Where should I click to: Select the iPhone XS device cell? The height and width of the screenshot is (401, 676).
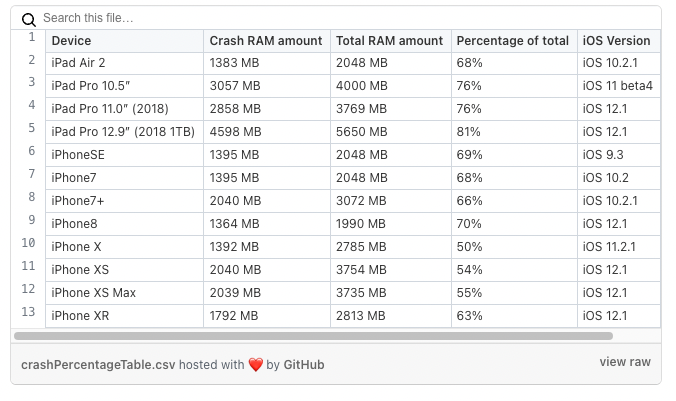[x=124, y=270]
